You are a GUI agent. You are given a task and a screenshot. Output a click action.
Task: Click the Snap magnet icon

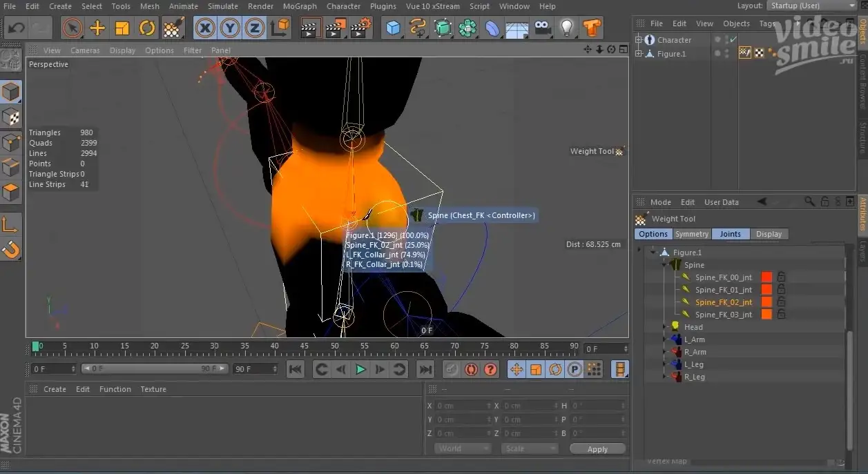tap(11, 249)
